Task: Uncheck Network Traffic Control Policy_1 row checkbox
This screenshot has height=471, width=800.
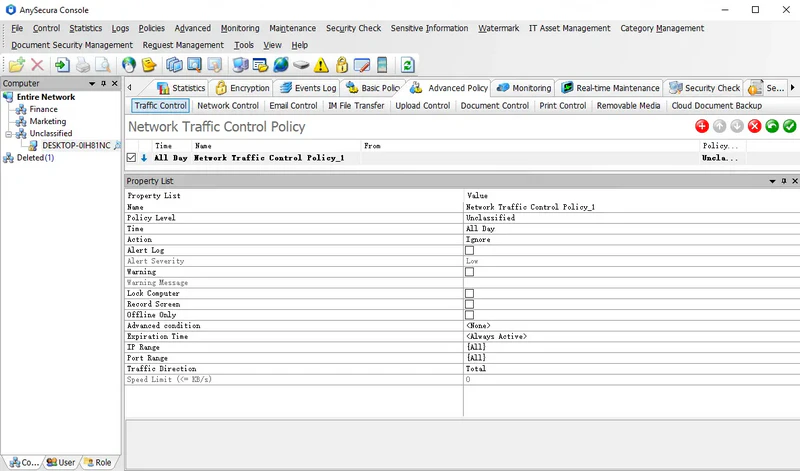Action: coord(131,158)
